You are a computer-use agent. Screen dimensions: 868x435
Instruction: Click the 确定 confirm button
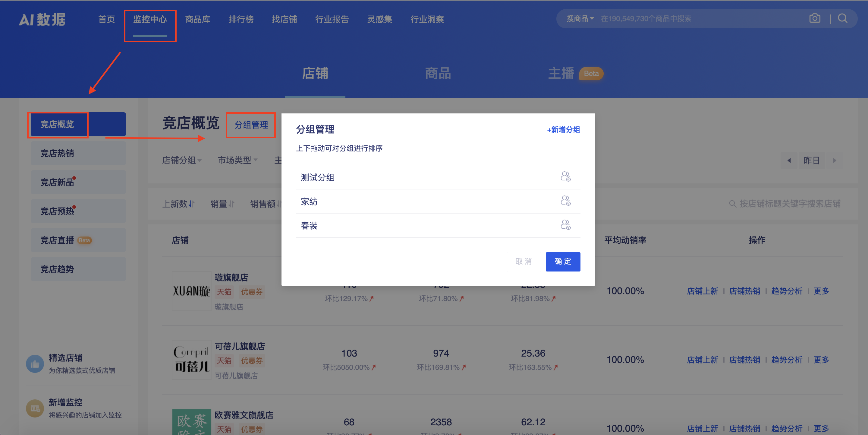click(563, 262)
